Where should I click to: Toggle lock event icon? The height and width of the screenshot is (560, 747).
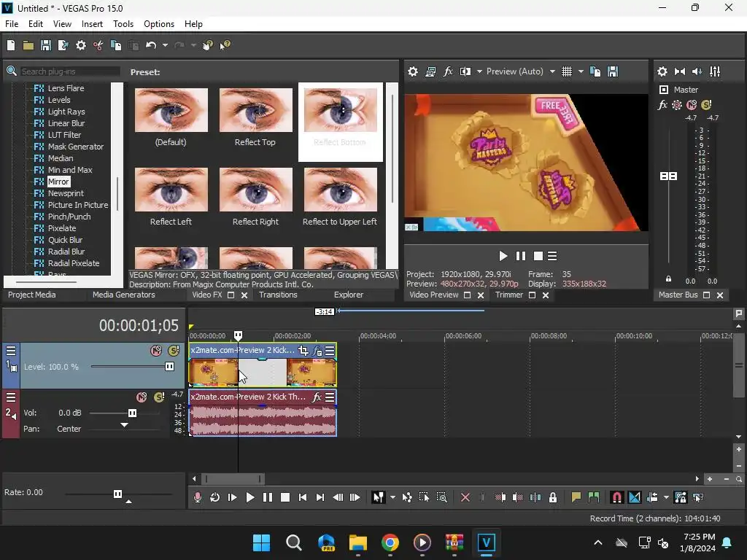(x=553, y=497)
